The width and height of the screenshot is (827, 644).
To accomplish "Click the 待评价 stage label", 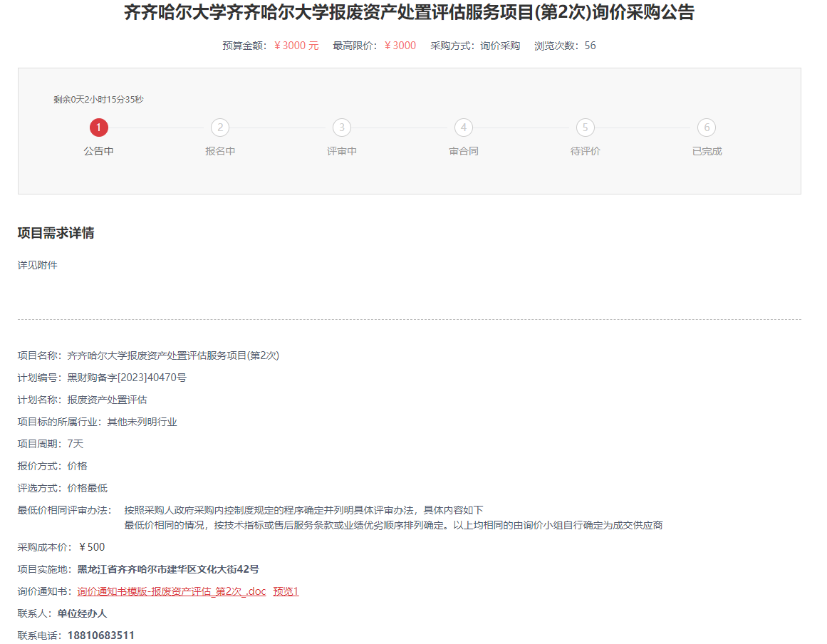I will pyautogui.click(x=585, y=151).
